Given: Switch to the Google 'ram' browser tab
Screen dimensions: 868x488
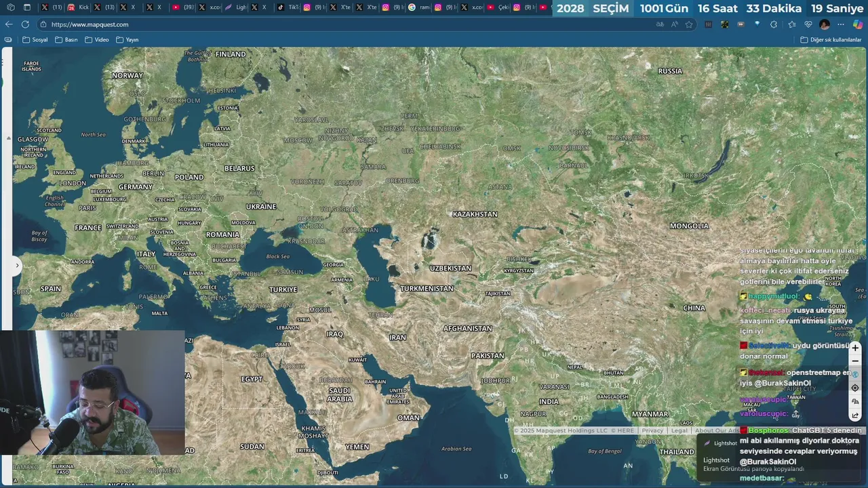Looking at the screenshot, I should pos(420,7).
